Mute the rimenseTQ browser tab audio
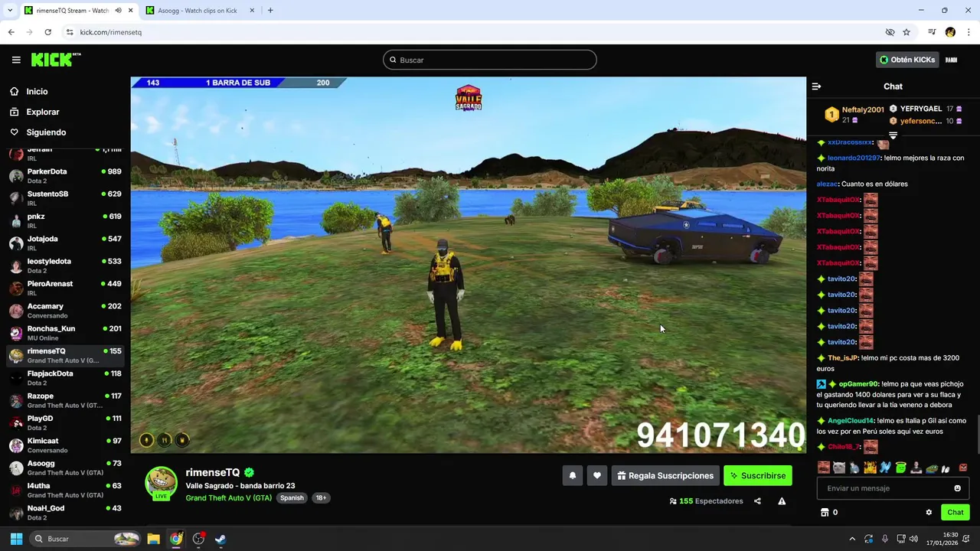 tap(118, 11)
